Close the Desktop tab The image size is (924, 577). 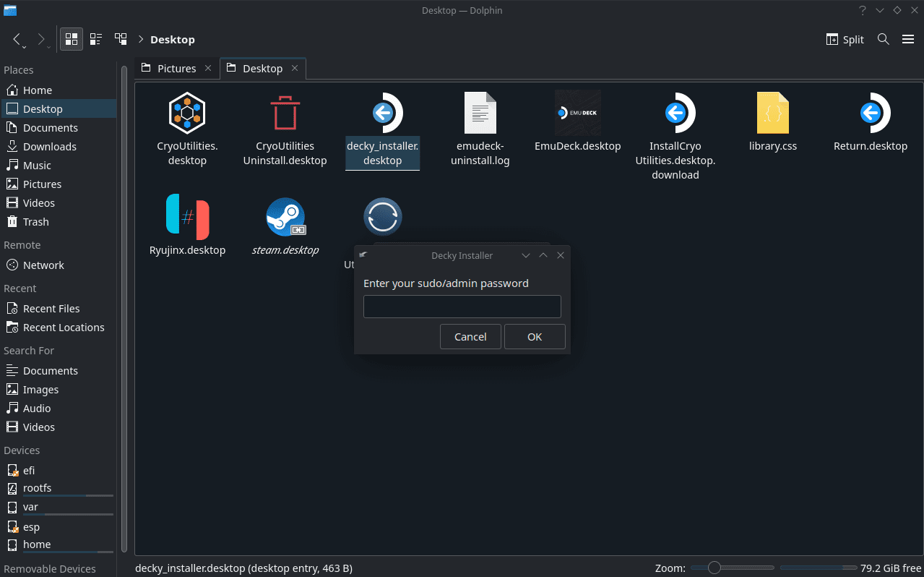pyautogui.click(x=295, y=68)
